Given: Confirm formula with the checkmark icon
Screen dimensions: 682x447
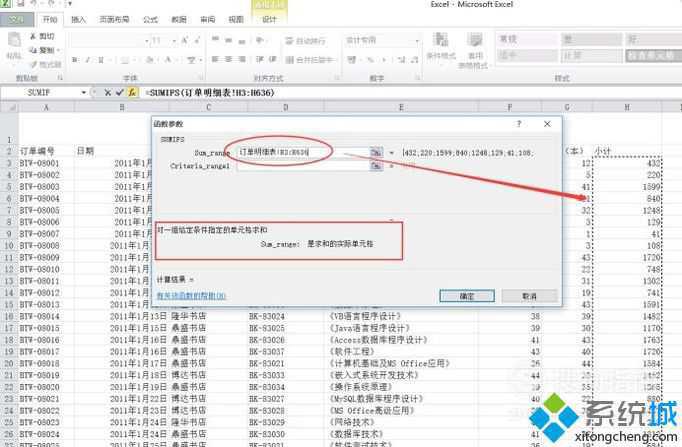Looking at the screenshot, I should point(119,92).
